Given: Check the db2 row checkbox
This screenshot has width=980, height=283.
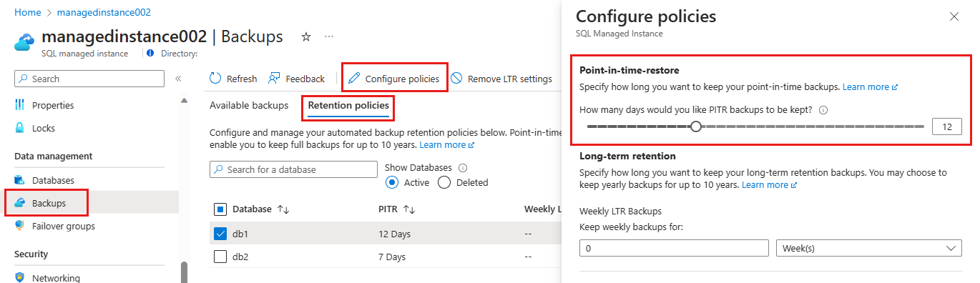Looking at the screenshot, I should click(x=221, y=257).
